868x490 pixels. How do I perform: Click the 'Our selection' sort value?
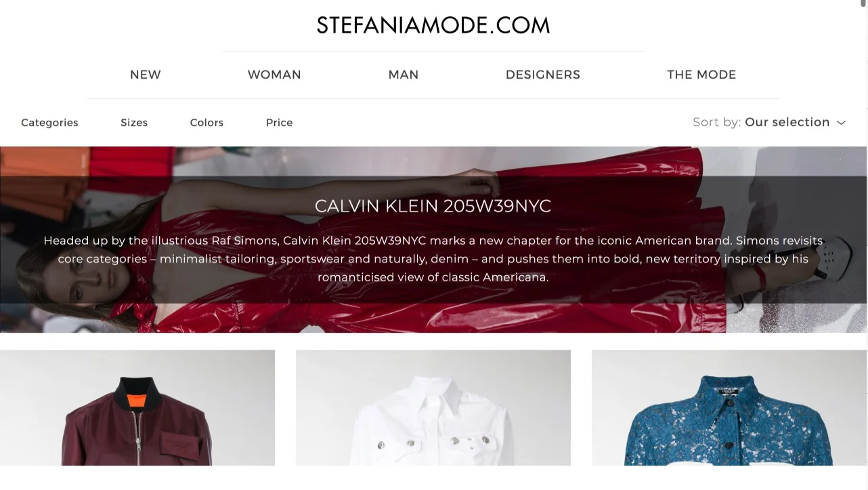click(x=787, y=122)
